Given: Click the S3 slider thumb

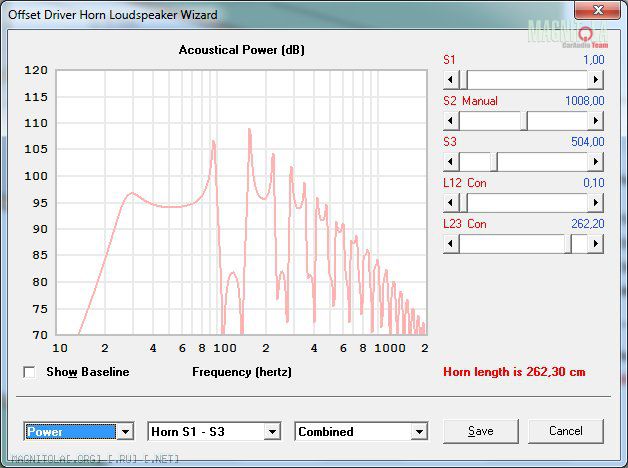Looking at the screenshot, I should click(494, 162).
